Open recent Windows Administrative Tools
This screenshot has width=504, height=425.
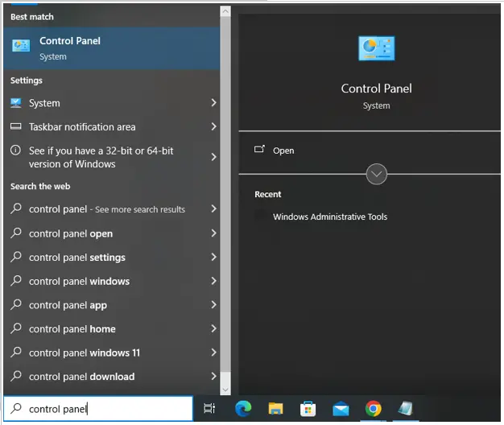pyautogui.click(x=330, y=217)
